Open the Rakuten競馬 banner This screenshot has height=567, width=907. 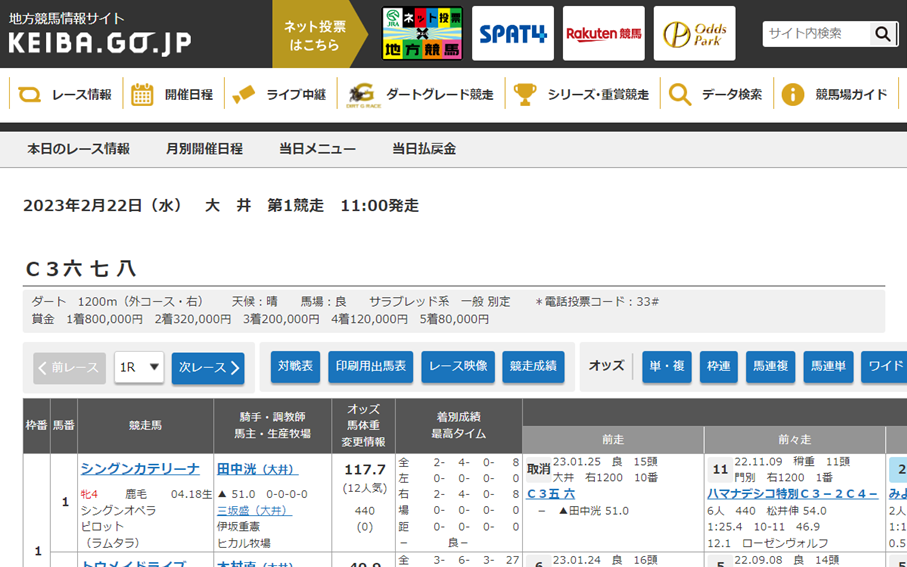pos(603,34)
